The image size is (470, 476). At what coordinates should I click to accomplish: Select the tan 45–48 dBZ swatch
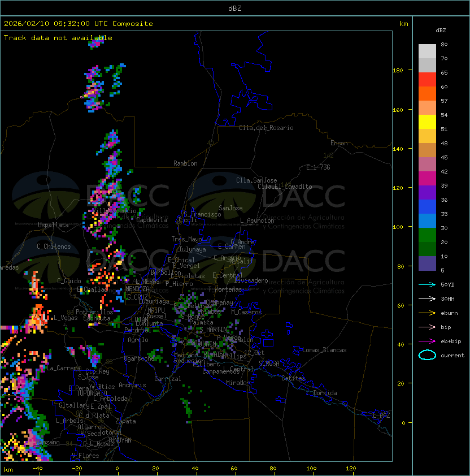click(427, 150)
